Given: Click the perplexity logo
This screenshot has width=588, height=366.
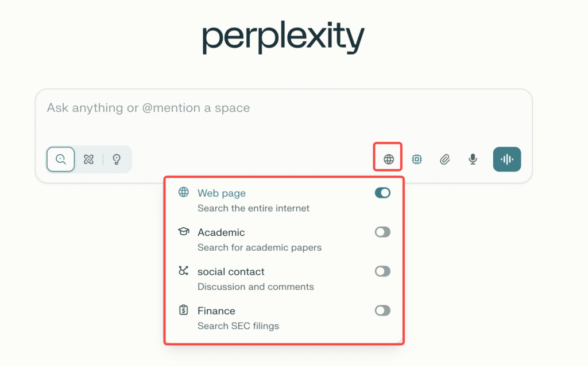Looking at the screenshot, I should 283,38.
